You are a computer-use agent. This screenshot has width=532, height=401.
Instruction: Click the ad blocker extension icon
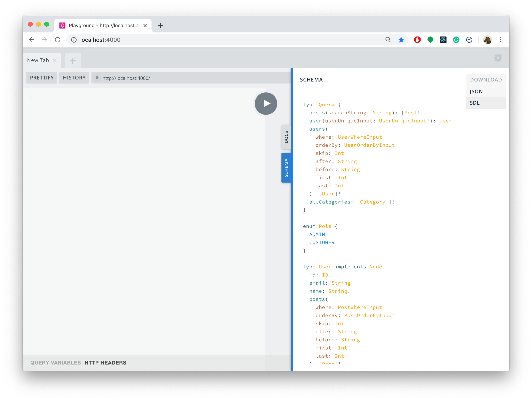(417, 40)
